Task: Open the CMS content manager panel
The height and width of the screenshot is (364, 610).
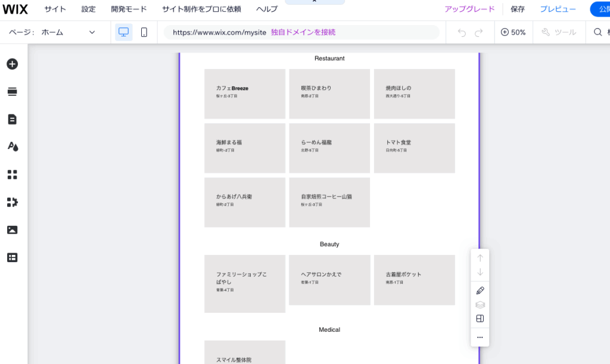Action: coord(12,257)
